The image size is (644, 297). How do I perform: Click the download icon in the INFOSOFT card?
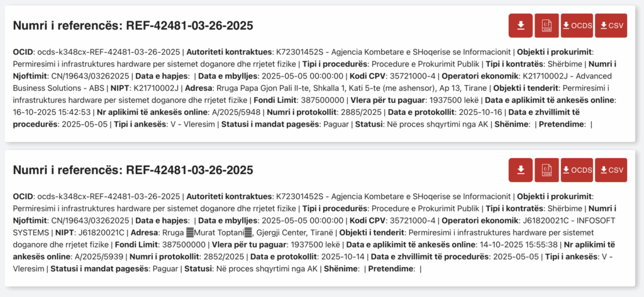tap(520, 170)
